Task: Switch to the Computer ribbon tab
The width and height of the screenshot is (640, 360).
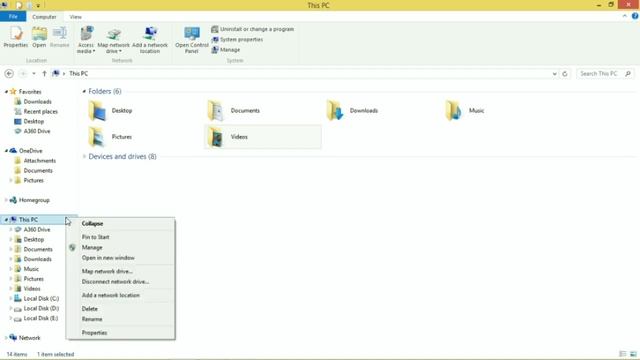Action: 44,17
